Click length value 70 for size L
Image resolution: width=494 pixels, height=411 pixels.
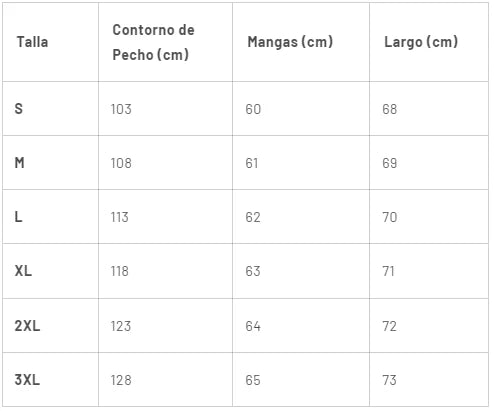click(x=390, y=217)
